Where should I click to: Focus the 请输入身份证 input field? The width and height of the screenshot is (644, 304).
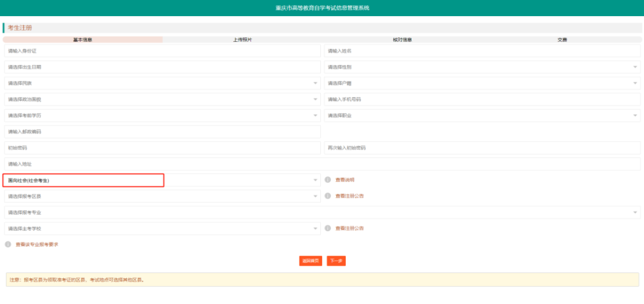[162, 51]
